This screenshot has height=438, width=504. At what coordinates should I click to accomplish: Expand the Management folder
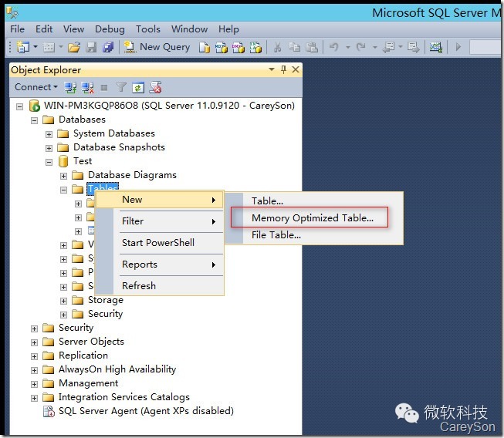34,384
